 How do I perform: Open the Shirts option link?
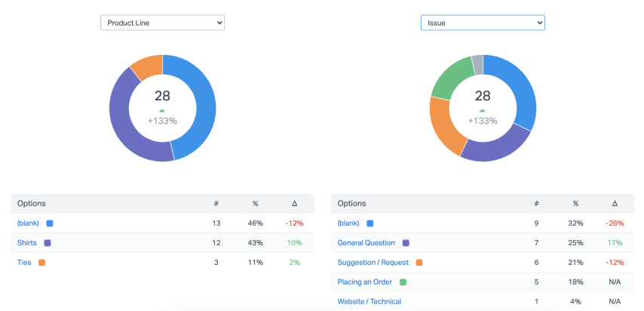pos(28,243)
